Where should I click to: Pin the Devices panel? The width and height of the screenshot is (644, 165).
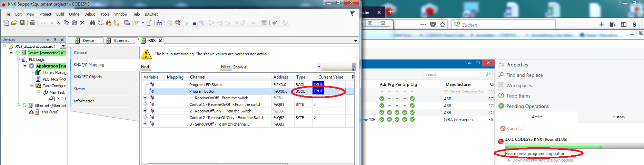pos(55,40)
